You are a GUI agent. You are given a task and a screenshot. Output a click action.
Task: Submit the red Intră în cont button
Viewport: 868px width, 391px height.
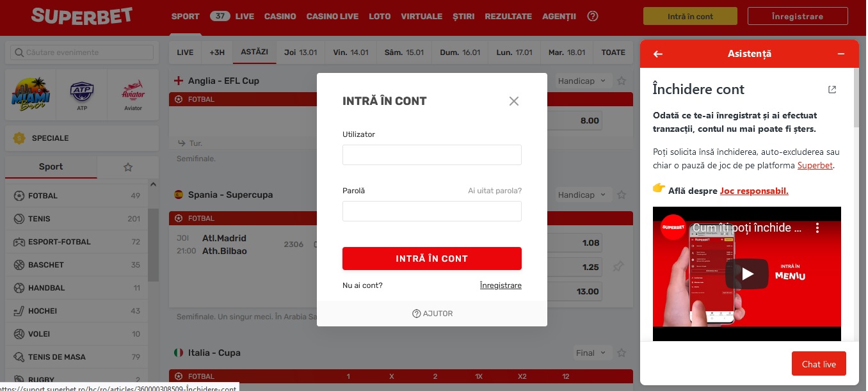432,259
